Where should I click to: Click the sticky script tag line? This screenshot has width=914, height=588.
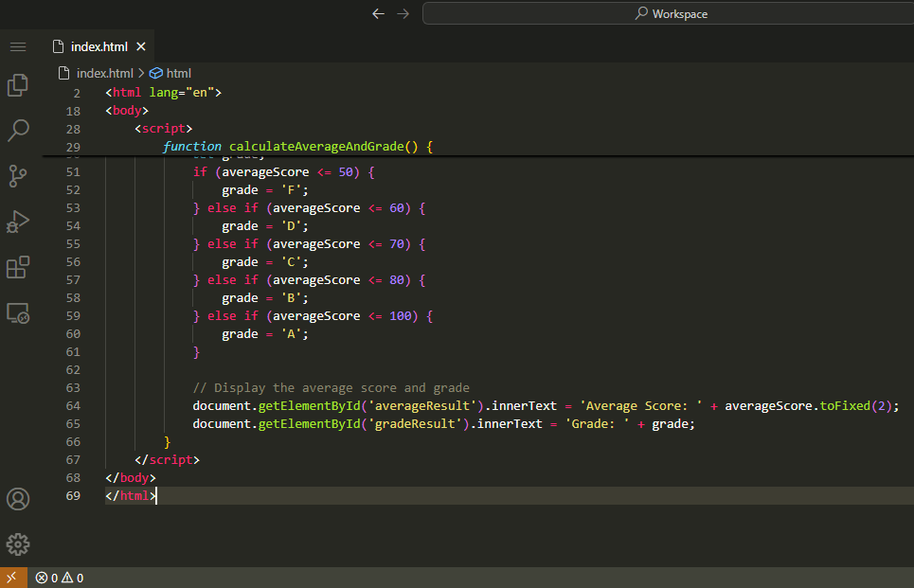[164, 129]
